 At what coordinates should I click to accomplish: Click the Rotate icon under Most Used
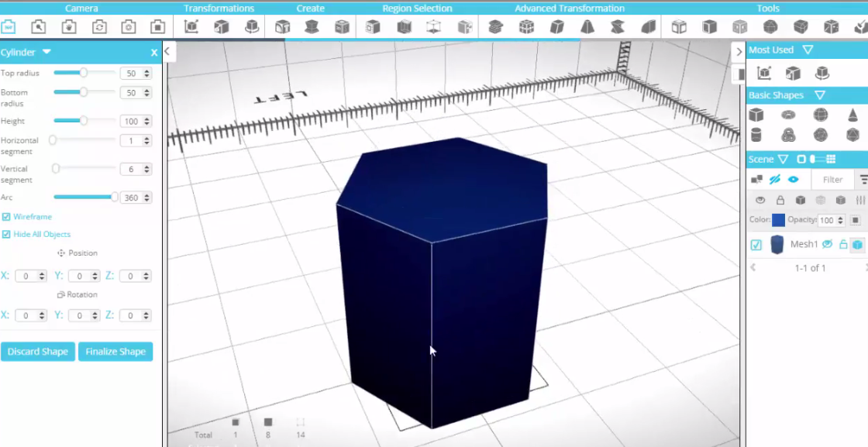pyautogui.click(x=822, y=73)
